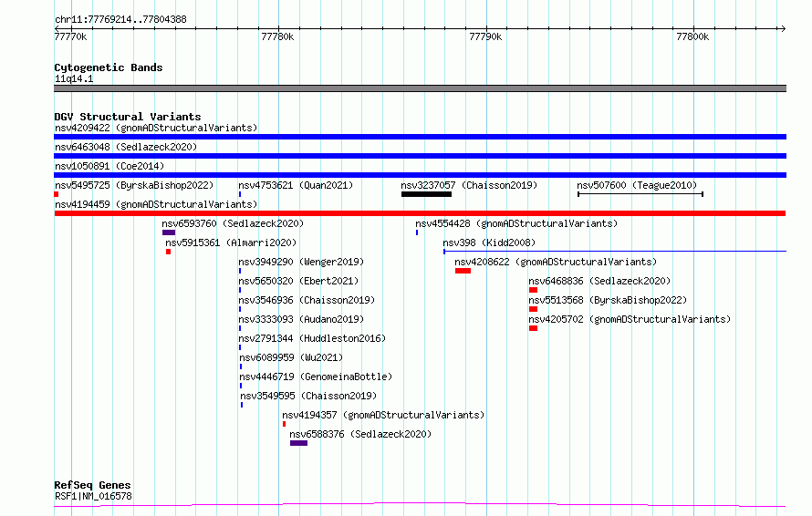Select the nsv4194357 gnomAD label

click(x=383, y=415)
